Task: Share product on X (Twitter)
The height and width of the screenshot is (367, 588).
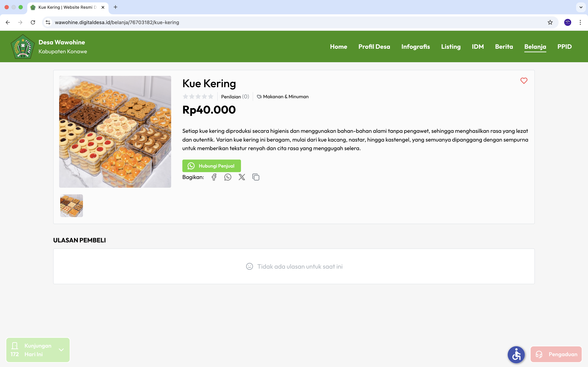Action: [242, 177]
